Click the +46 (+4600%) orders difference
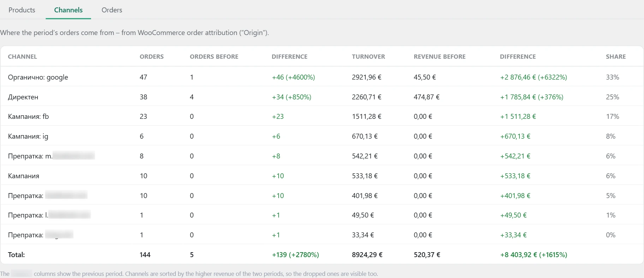The image size is (644, 278). pyautogui.click(x=293, y=77)
